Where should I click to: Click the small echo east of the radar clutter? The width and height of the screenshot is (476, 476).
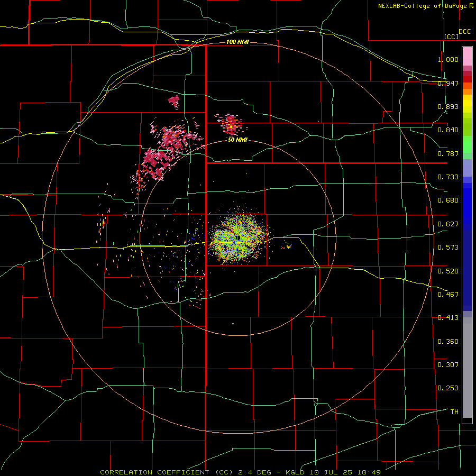287,245
